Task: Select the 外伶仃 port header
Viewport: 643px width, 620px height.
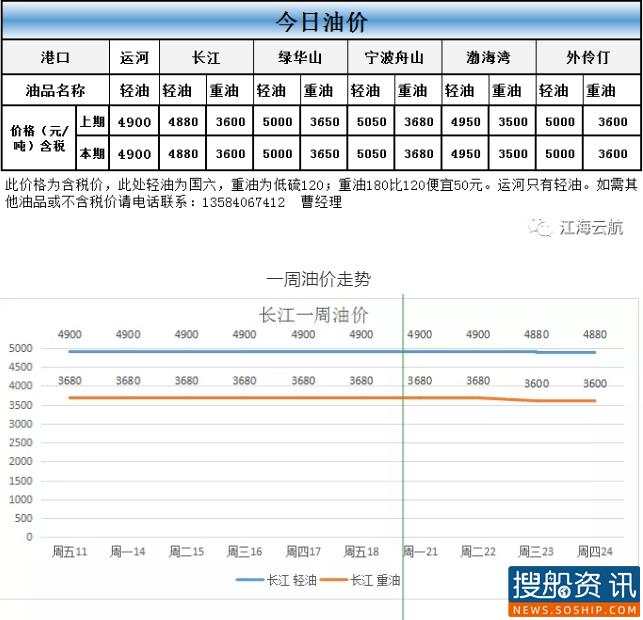Action: tap(588, 57)
